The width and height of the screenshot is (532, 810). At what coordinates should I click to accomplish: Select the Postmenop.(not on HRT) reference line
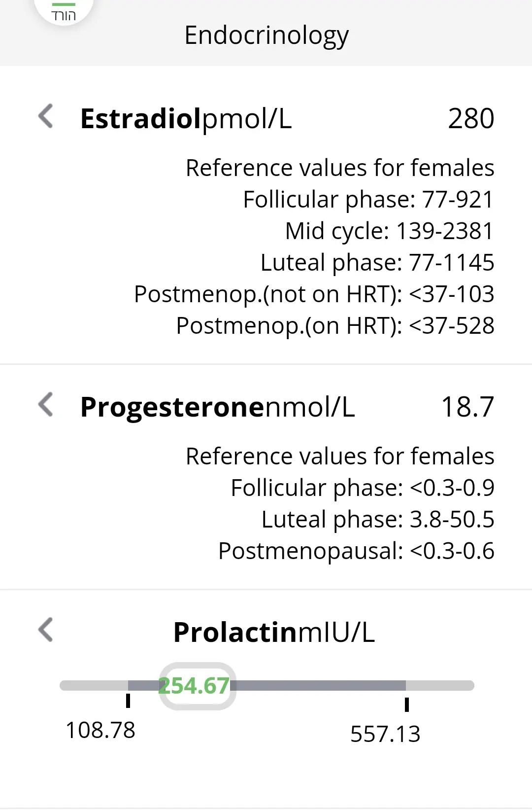[x=314, y=294]
